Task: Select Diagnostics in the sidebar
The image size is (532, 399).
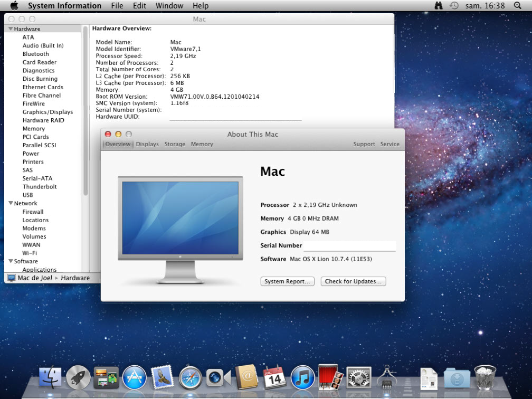Action: (39, 71)
